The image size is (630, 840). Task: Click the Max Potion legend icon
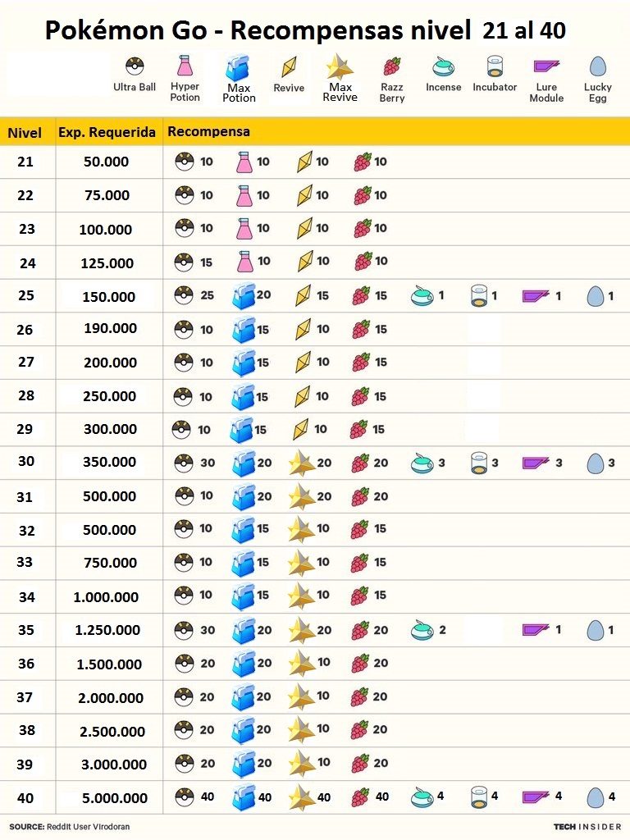pyautogui.click(x=238, y=67)
